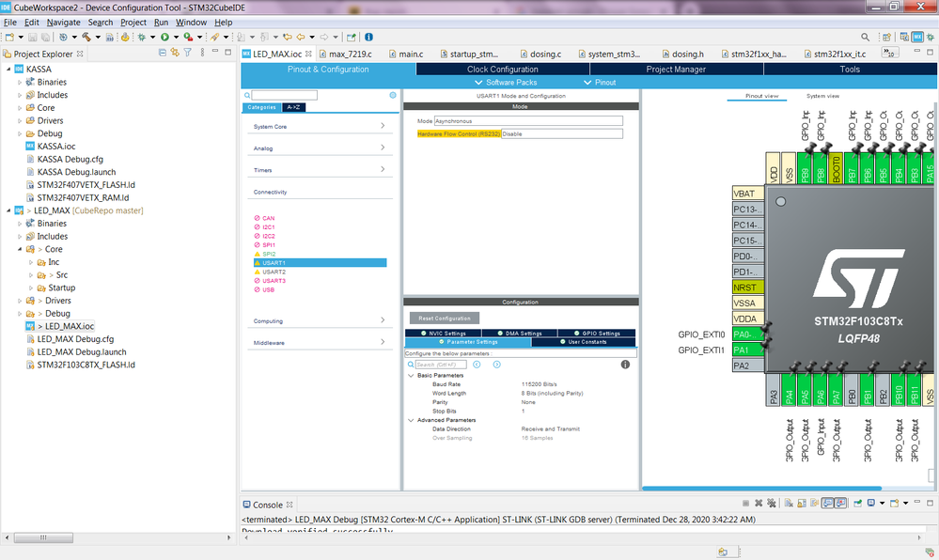
Task: Toggle Show Console on standard output
Action: [827, 503]
